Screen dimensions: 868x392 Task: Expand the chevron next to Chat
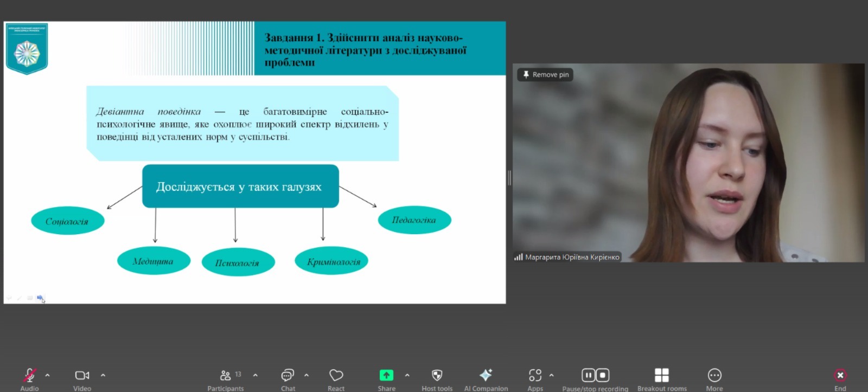click(x=307, y=375)
